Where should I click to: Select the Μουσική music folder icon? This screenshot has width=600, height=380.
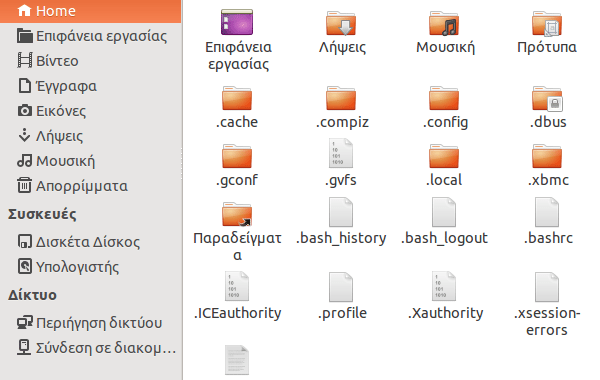(444, 23)
